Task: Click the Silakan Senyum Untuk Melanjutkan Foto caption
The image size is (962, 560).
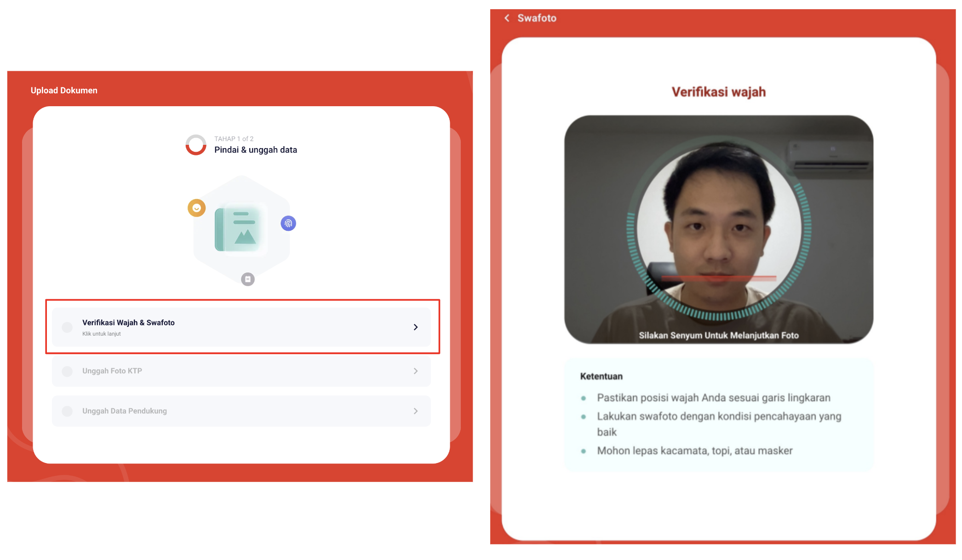Action: (x=719, y=336)
